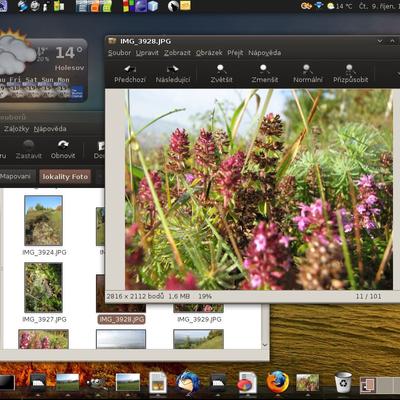Click the IMG_3928.JPG window title
This screenshot has height=400, width=400.
(x=145, y=41)
